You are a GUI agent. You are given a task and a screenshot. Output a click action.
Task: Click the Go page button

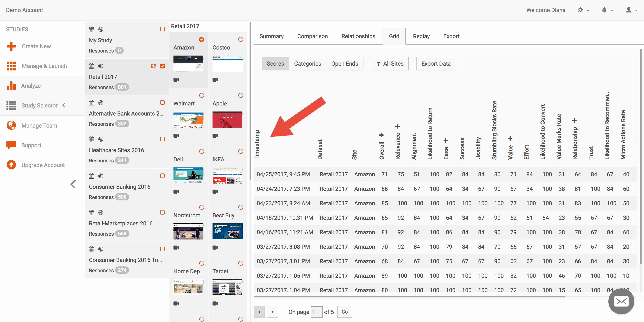(x=345, y=312)
